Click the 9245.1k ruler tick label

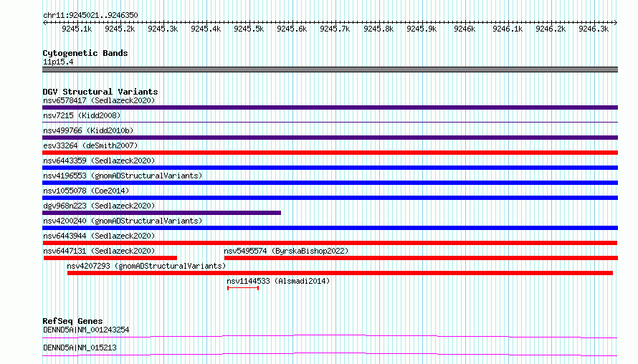pyautogui.click(x=77, y=29)
